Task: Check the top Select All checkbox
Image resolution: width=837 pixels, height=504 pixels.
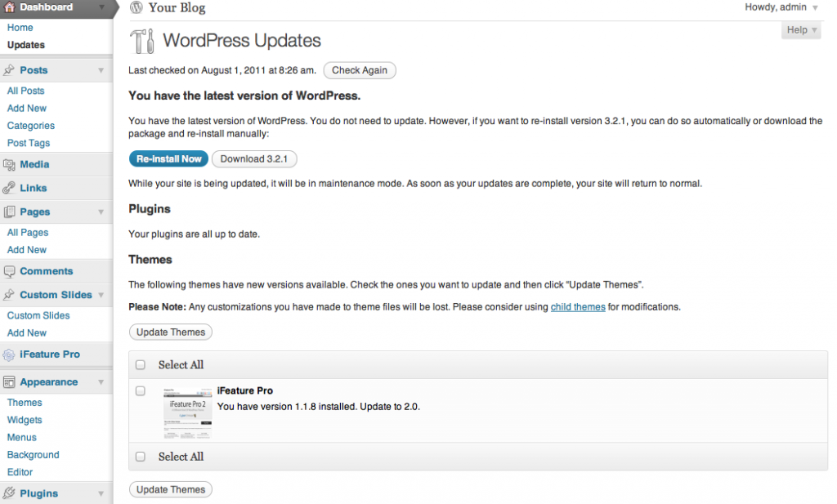Action: [141, 365]
